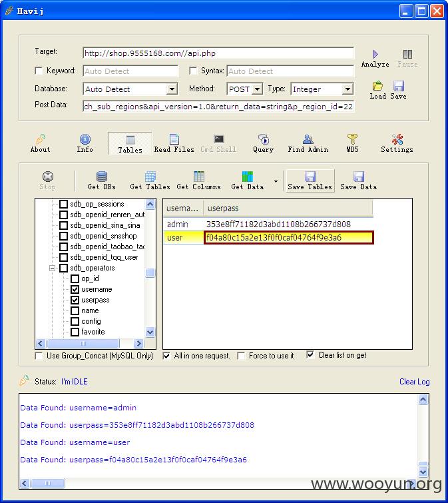
Task: Click the Clear Log link
Action: click(x=414, y=382)
